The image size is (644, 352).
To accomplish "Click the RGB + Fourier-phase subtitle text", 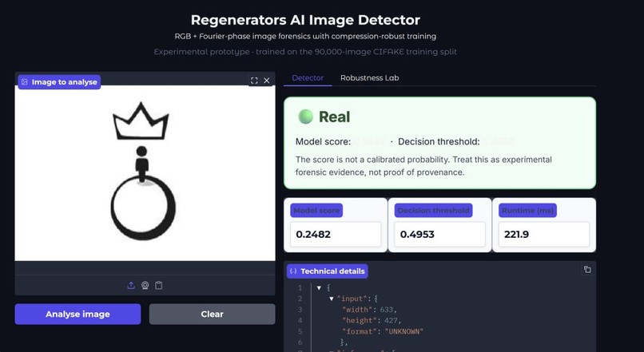I will [305, 36].
